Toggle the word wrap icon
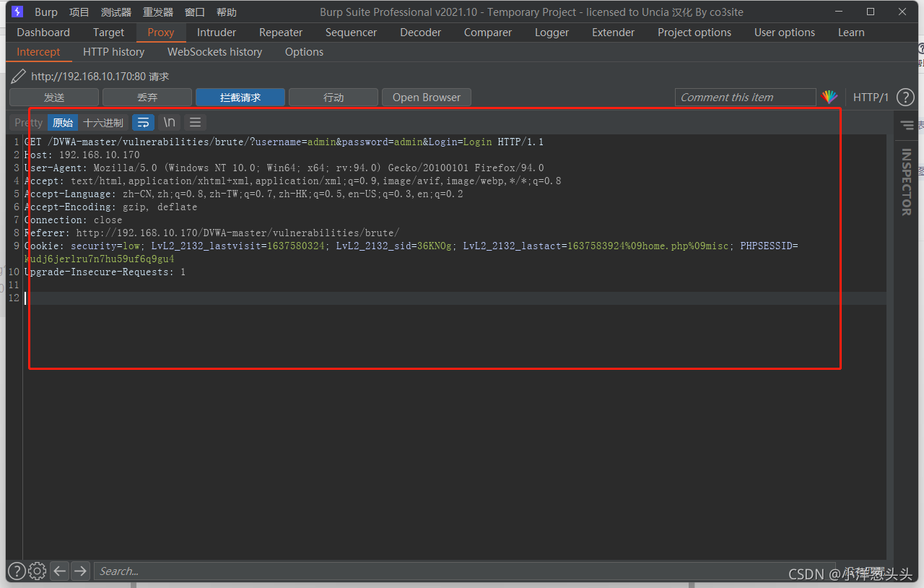The height and width of the screenshot is (588, 924). (x=143, y=122)
